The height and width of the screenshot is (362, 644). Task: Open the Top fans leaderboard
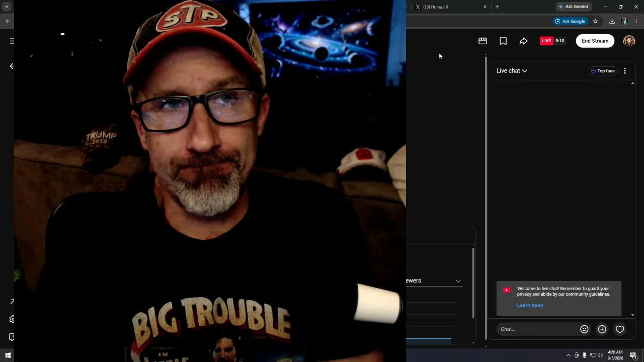click(603, 71)
